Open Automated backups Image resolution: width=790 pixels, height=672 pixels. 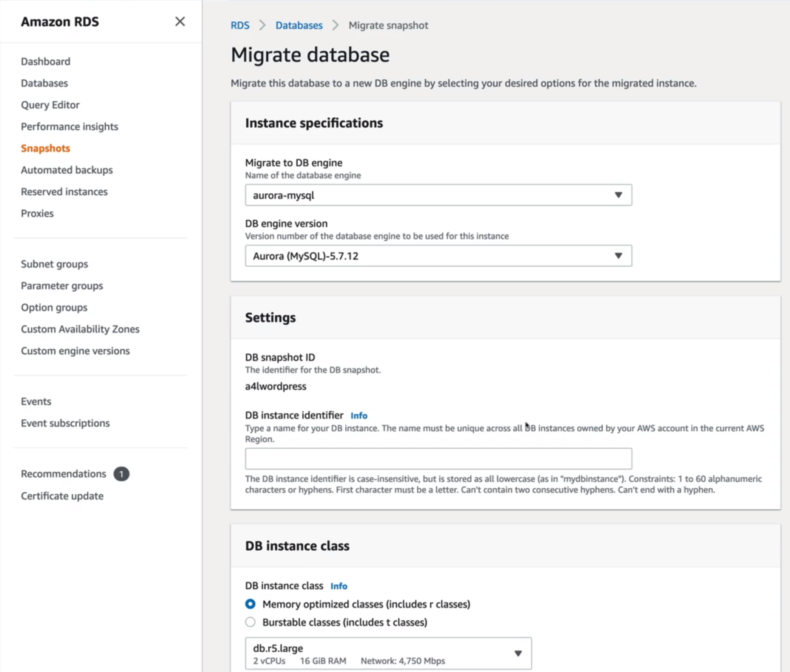(x=67, y=170)
